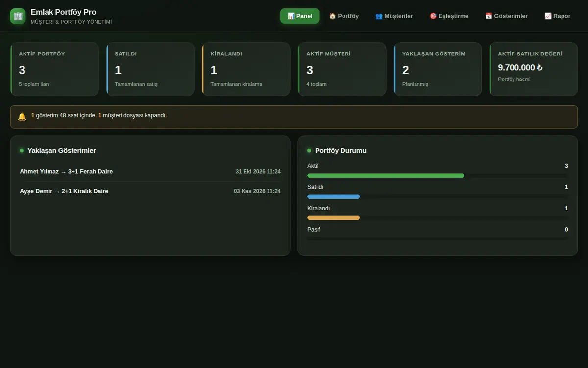Click the "Tamamlanan kiralama" subtitle
This screenshot has width=588, height=368.
click(236, 84)
